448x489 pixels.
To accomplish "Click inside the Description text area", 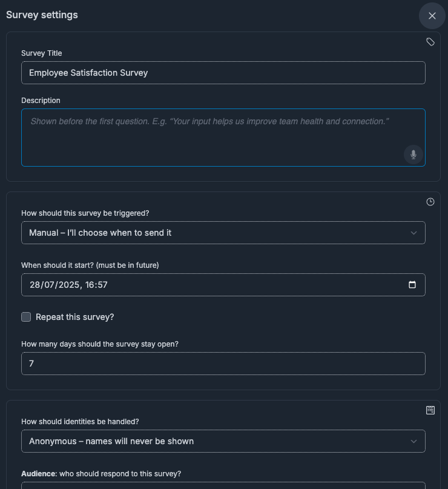I will coord(223,138).
